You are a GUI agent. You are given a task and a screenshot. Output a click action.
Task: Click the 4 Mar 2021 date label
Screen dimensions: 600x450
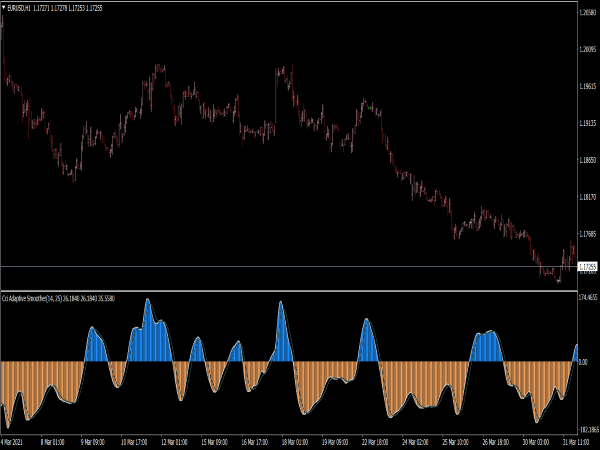coord(11,442)
